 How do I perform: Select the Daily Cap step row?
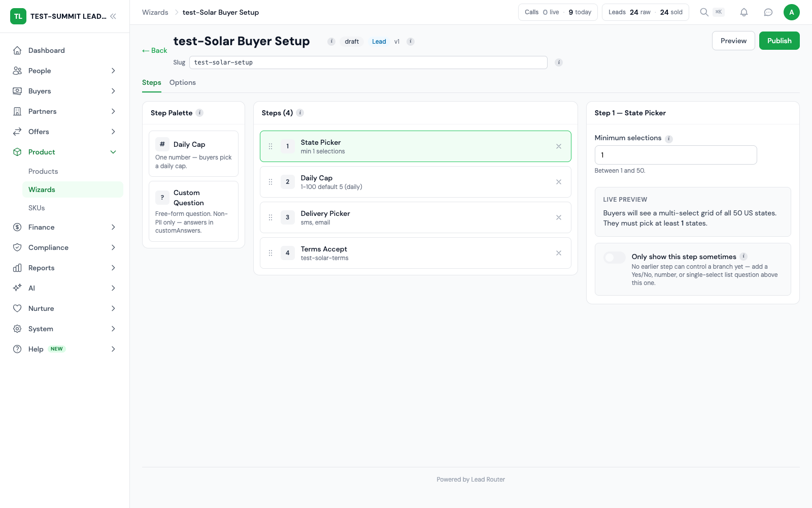tap(415, 182)
